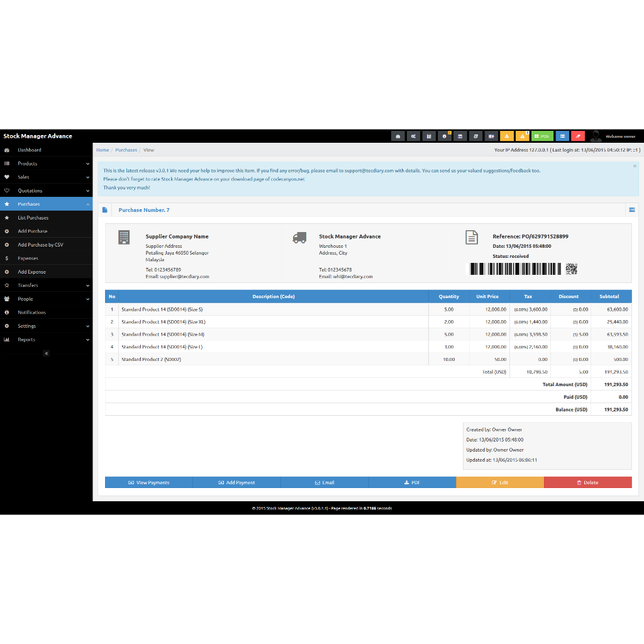Click the blue list icon in toolbar
This screenshot has height=644, width=644.
click(562, 136)
